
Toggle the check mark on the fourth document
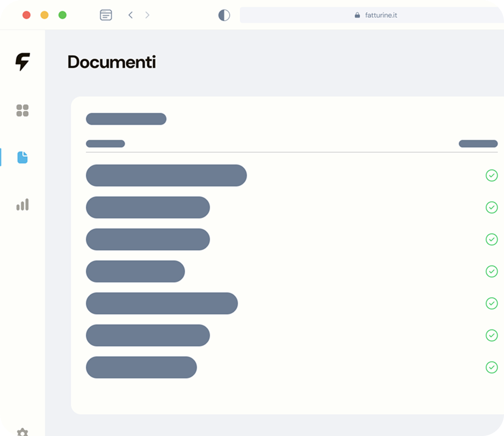pyautogui.click(x=492, y=272)
